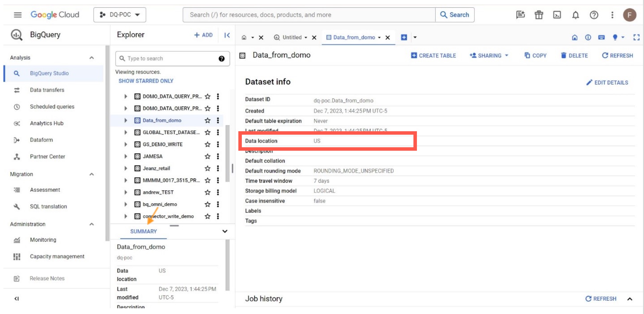Click CREATE TABLE for Data_from_domo

click(434, 55)
